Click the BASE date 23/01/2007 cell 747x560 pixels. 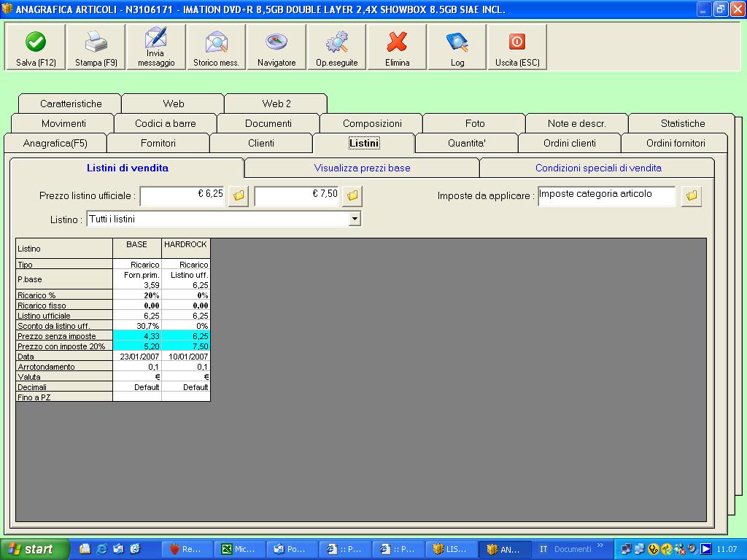(136, 357)
